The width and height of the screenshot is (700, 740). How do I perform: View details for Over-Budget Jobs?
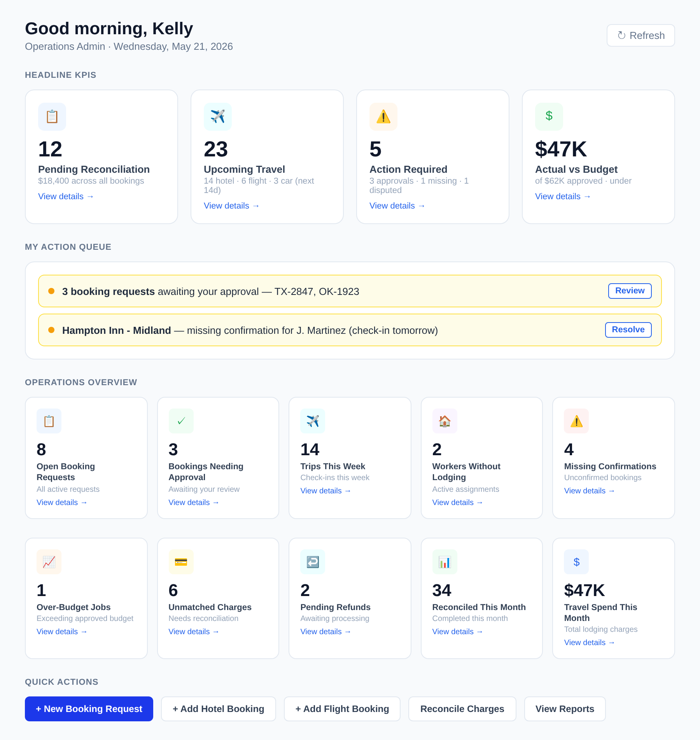(x=62, y=631)
